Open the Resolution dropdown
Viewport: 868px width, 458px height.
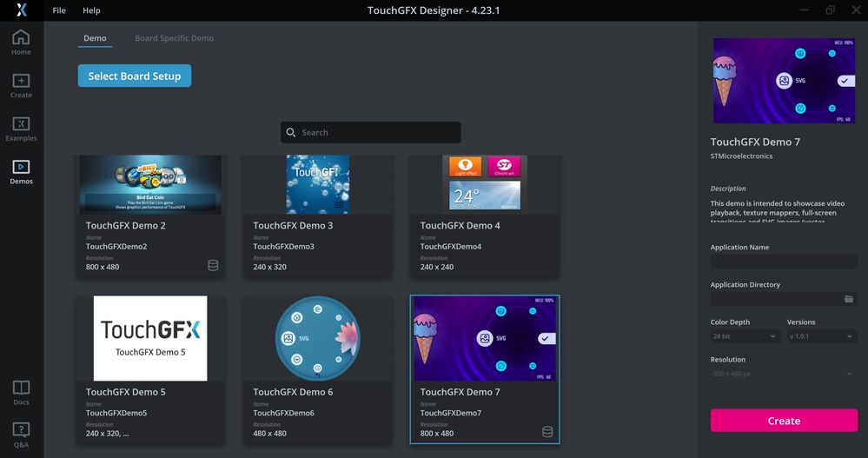point(784,374)
